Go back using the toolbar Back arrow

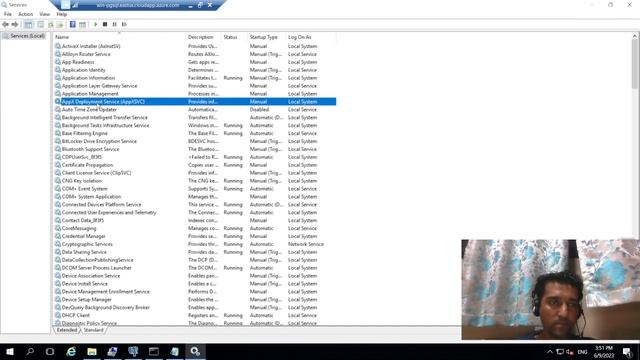point(5,24)
